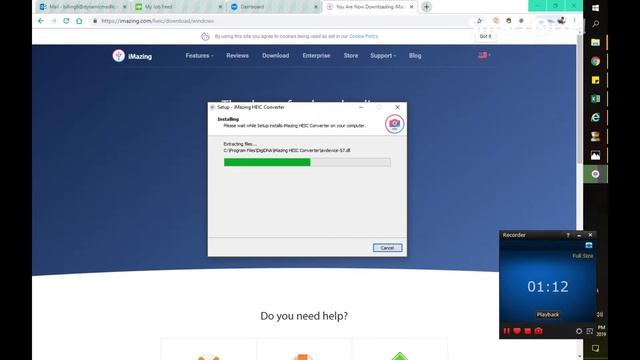
Task: Stop the recording with the red square button
Action: click(528, 331)
